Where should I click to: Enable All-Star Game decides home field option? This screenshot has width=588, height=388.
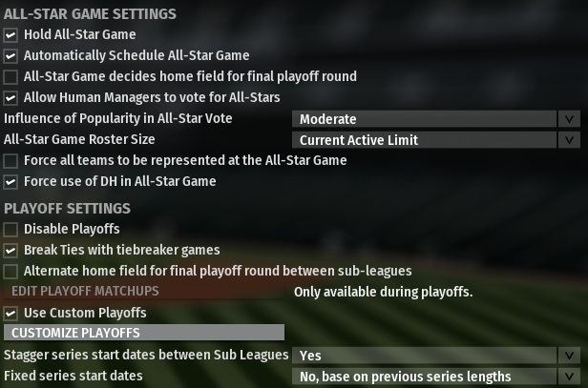tap(10, 77)
